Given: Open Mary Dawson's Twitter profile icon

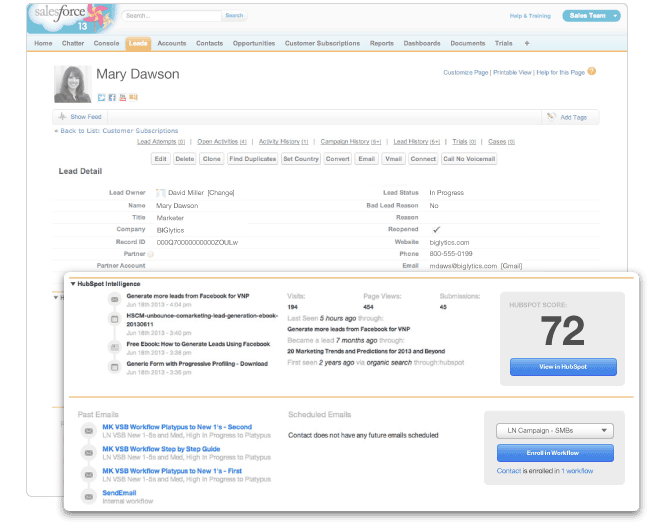Looking at the screenshot, I should pyautogui.click(x=101, y=97).
